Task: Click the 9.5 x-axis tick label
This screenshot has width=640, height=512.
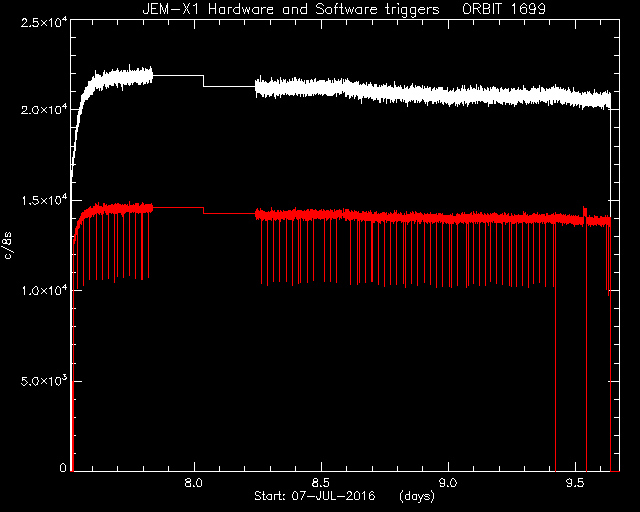Action: point(575,483)
